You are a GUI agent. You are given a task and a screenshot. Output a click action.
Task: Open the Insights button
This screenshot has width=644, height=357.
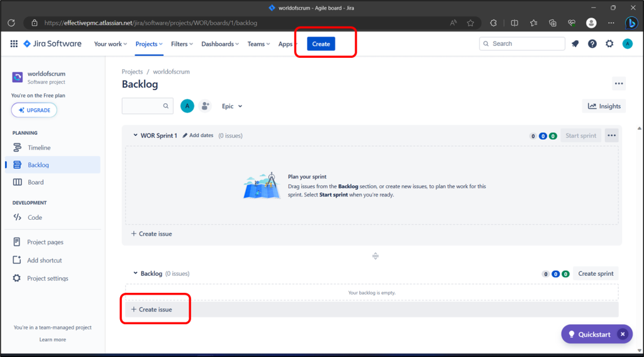pyautogui.click(x=604, y=106)
